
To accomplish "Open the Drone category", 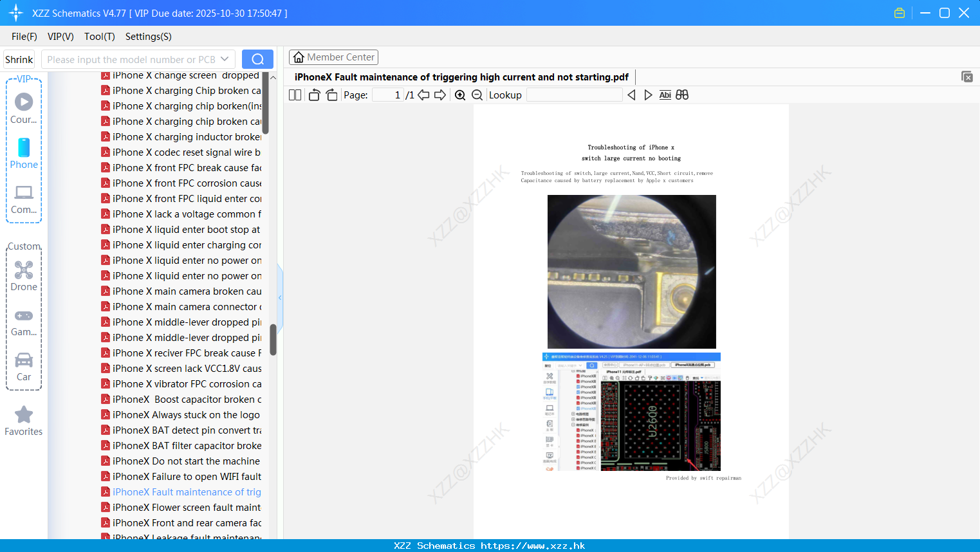I will (24, 276).
